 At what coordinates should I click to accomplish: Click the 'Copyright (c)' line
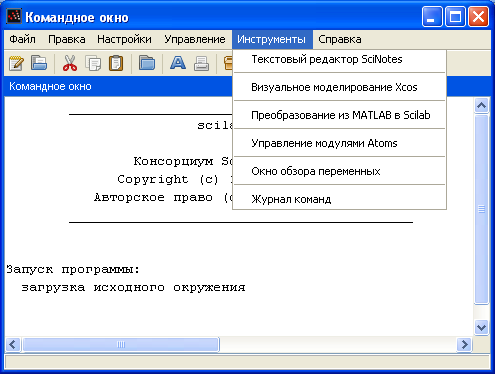tap(175, 179)
